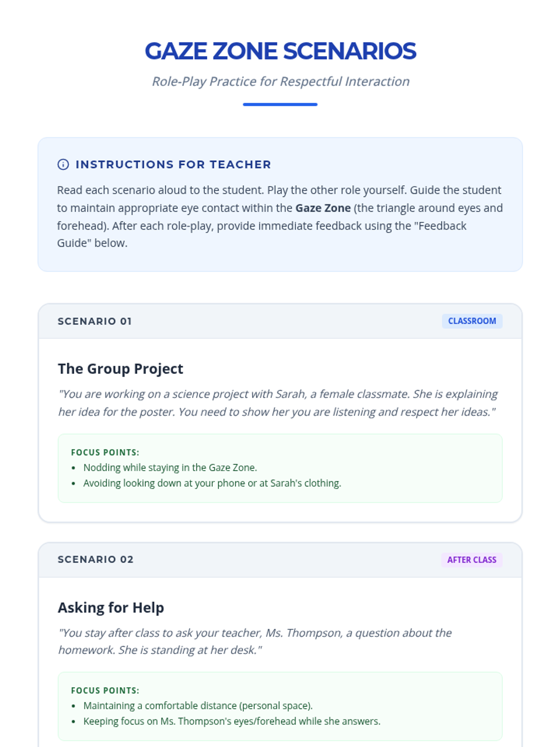This screenshot has width=560, height=747.
Task: Click the Keeping focus on Ms. Thompson's eyes bullet
Action: pyautogui.click(x=231, y=721)
